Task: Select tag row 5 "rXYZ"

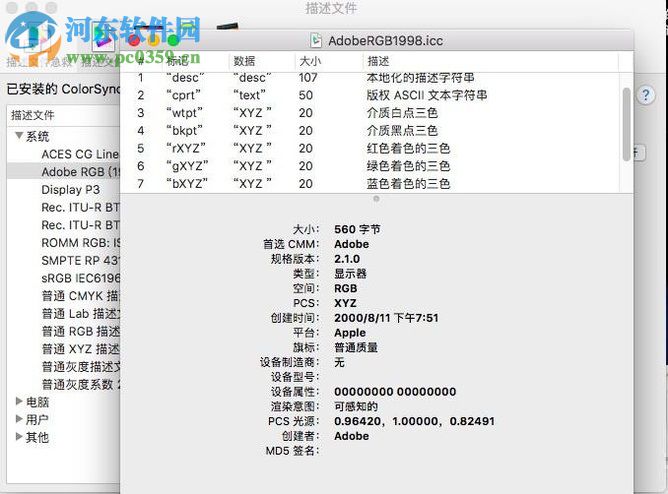Action: point(370,148)
